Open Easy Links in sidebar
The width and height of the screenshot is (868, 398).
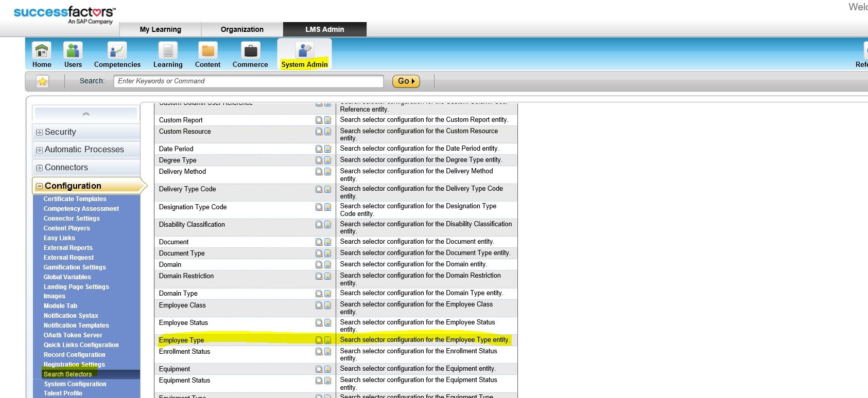click(59, 238)
